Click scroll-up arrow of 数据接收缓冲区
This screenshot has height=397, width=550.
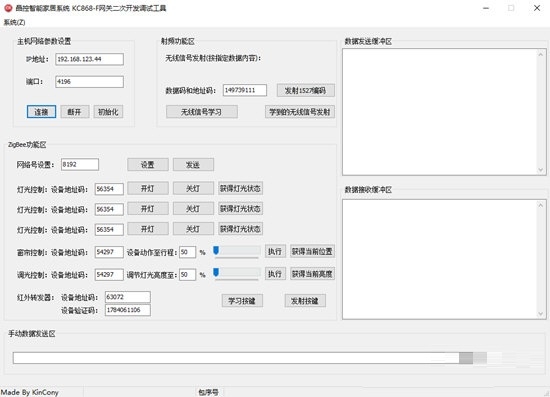click(541, 205)
